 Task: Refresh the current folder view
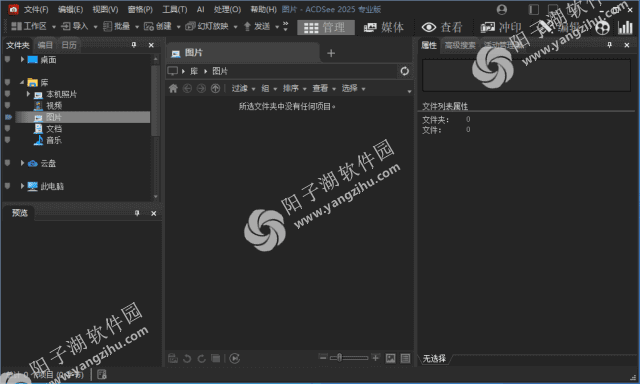click(x=404, y=71)
